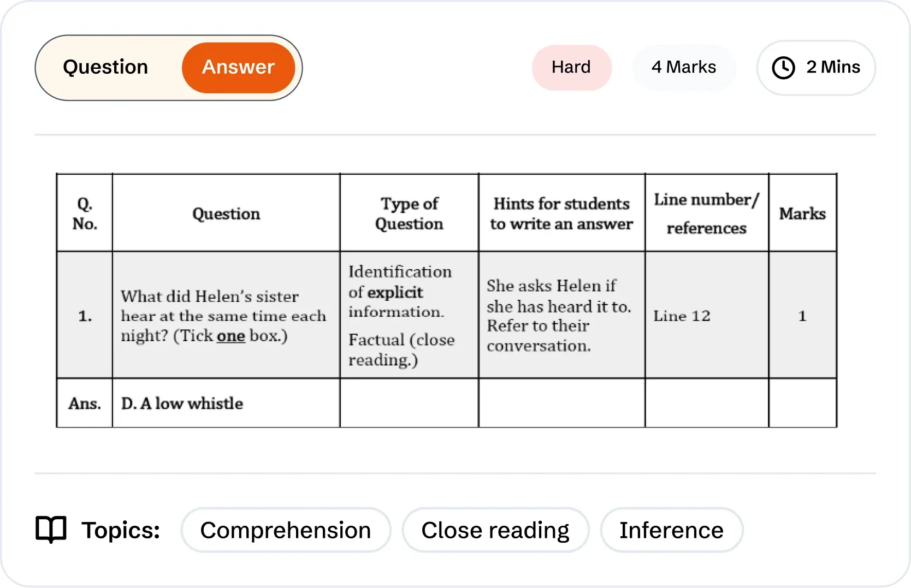This screenshot has width=911, height=588.
Task: Click the Type of Question header cell
Action: coord(409,213)
